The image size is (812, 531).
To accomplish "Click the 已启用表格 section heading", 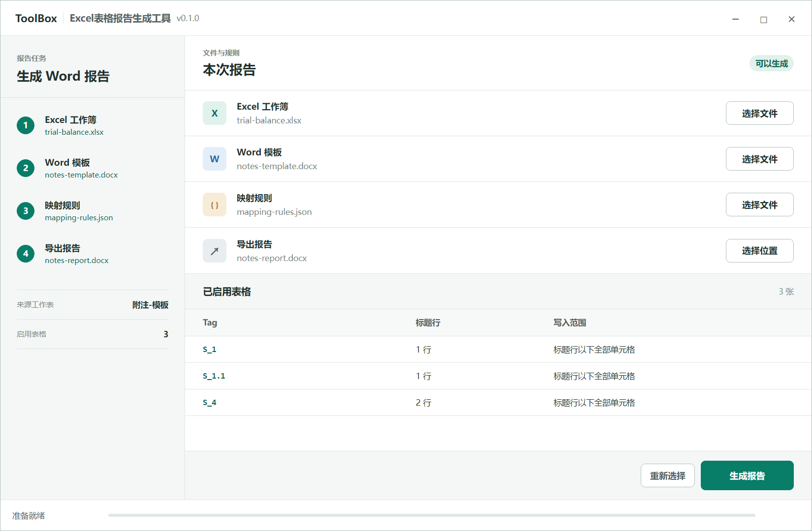I will click(227, 292).
